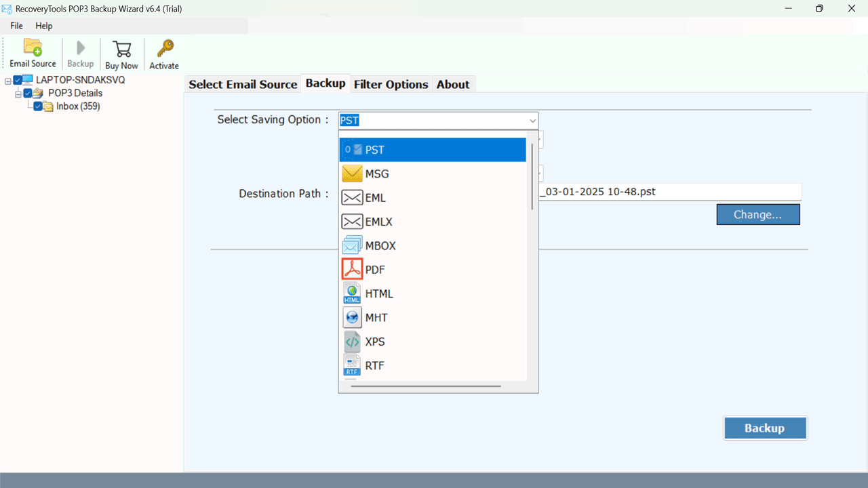Pick the RTF document icon
This screenshot has width=868, height=488.
click(x=353, y=365)
